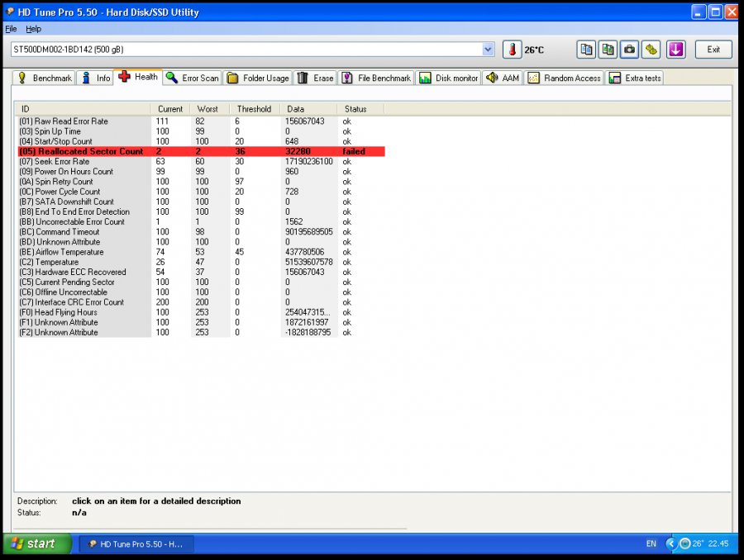Screen dimensions: 744x560
Task: Click the thermometer temperature icon
Action: pyautogui.click(x=512, y=50)
